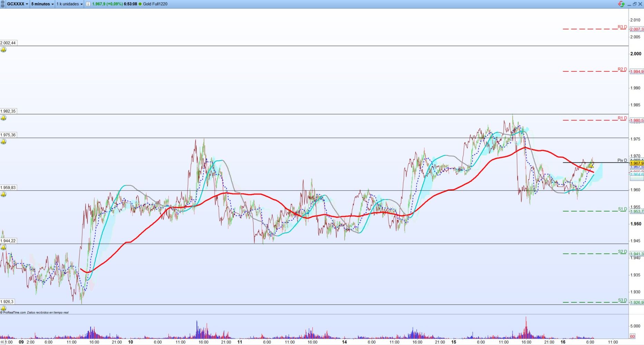Click the double-arrow scroll-back button
This screenshot has height=345, width=644.
pos(2,342)
